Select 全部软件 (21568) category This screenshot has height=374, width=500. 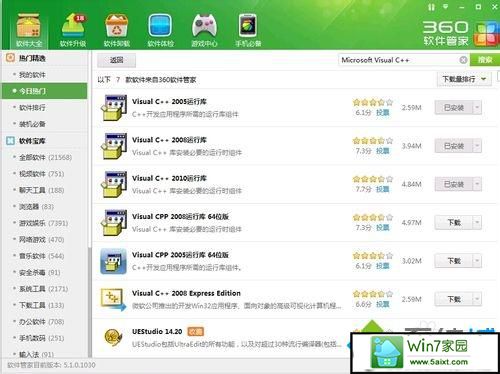[x=44, y=157]
